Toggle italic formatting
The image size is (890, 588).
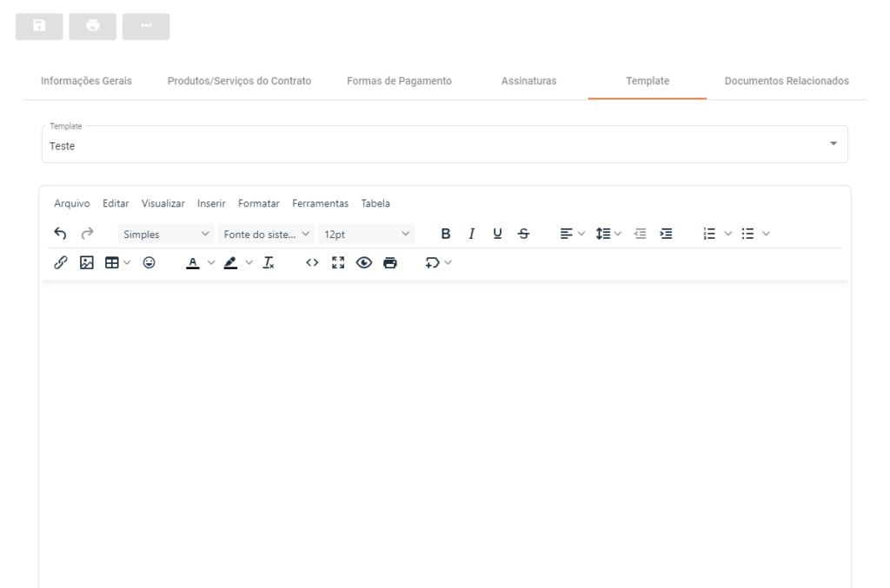click(472, 234)
